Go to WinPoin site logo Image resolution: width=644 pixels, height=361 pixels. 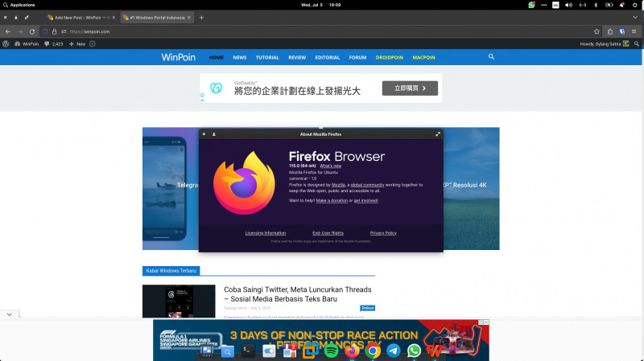(178, 57)
